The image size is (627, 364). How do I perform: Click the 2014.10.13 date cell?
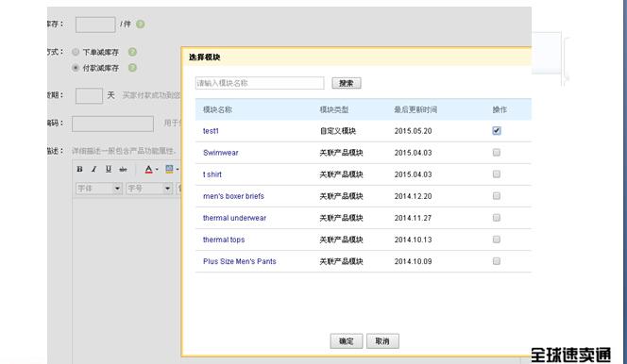point(413,240)
